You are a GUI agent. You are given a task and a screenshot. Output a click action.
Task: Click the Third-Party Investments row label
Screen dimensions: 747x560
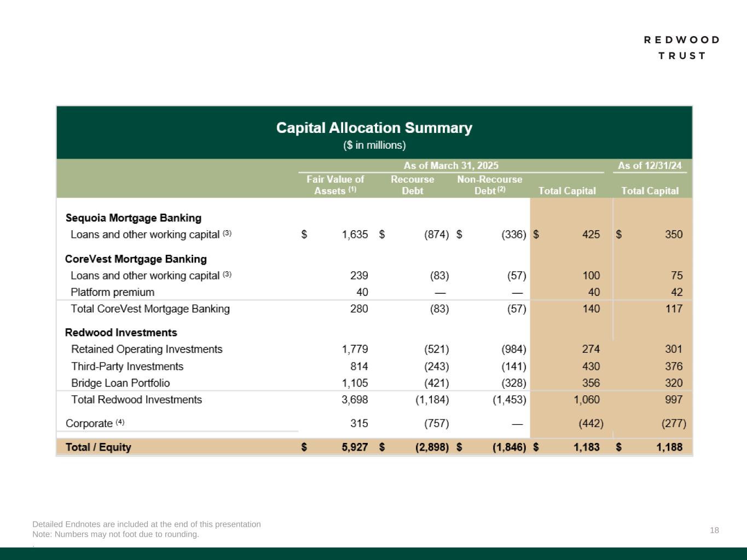[x=127, y=366]
